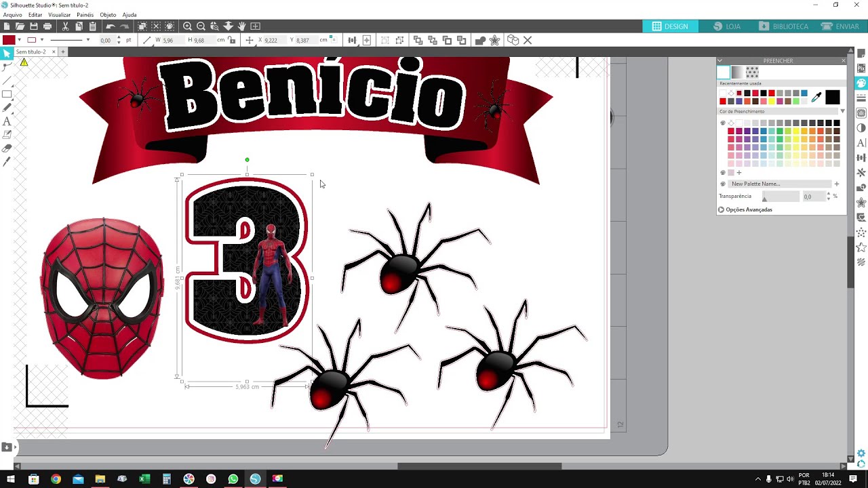Viewport: 868px width, 488px height.
Task: Go to the LOJA tab
Action: [727, 26]
